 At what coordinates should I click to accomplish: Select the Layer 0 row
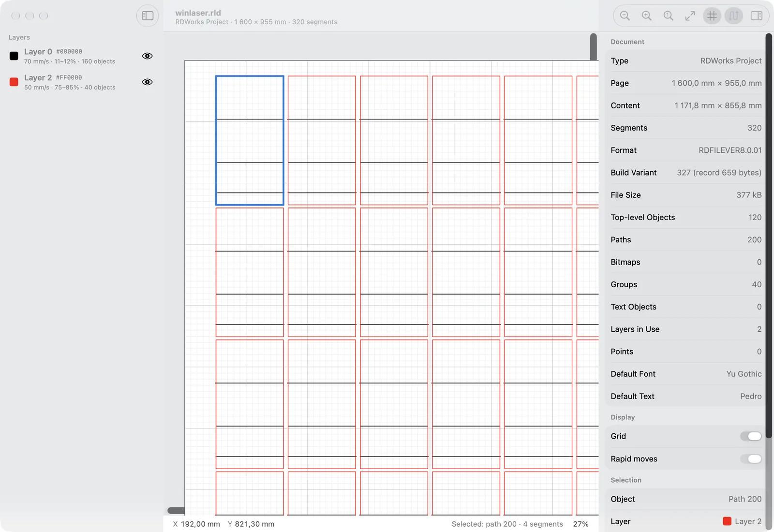point(81,56)
